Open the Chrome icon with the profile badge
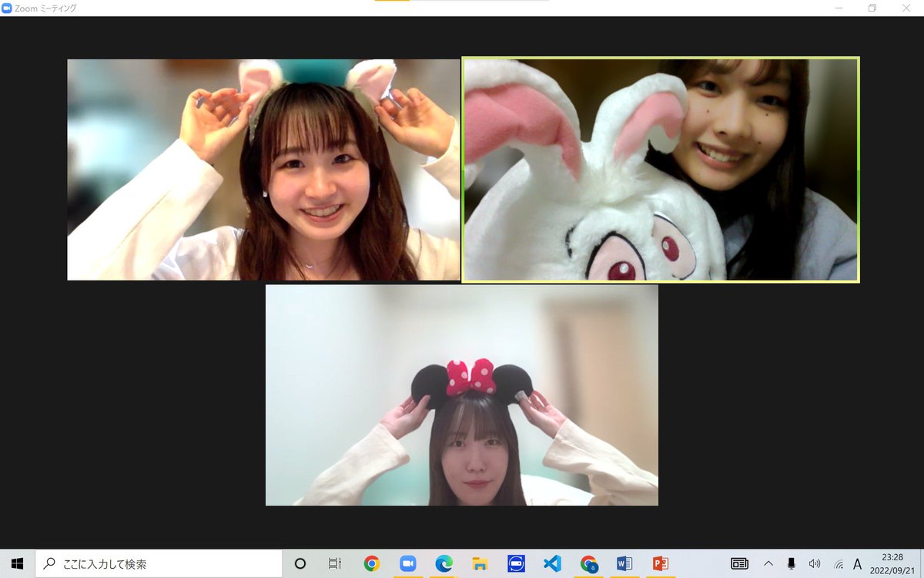 (589, 563)
